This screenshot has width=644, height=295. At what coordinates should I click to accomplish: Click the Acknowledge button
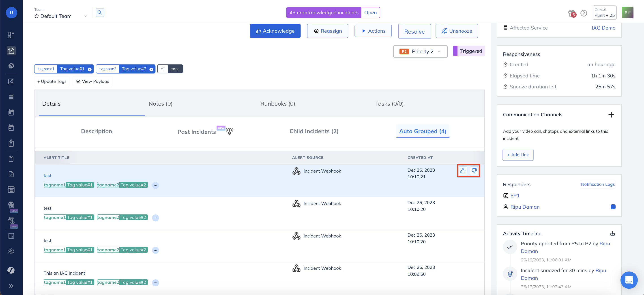click(275, 31)
